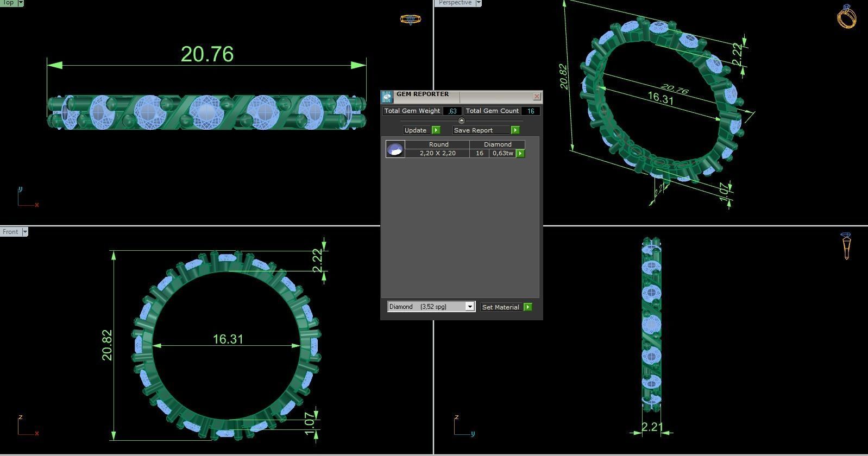Click ring side-view icon in lower-right viewport
Viewport: 868px width, 456px height.
click(x=846, y=246)
